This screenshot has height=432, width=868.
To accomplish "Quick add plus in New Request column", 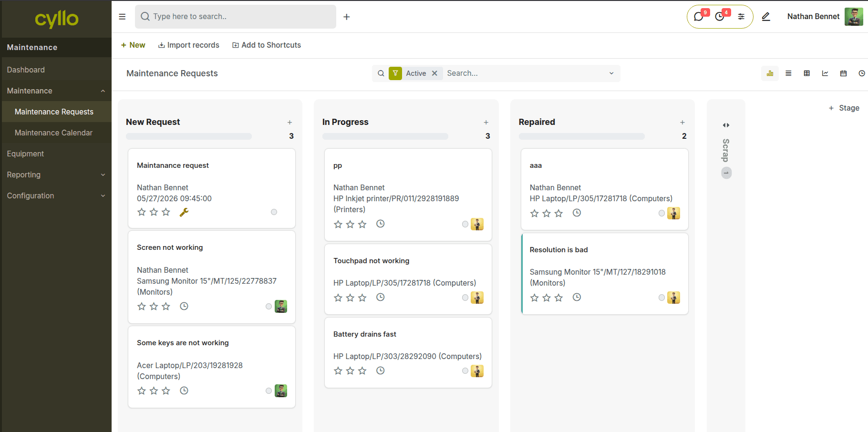I will (289, 123).
